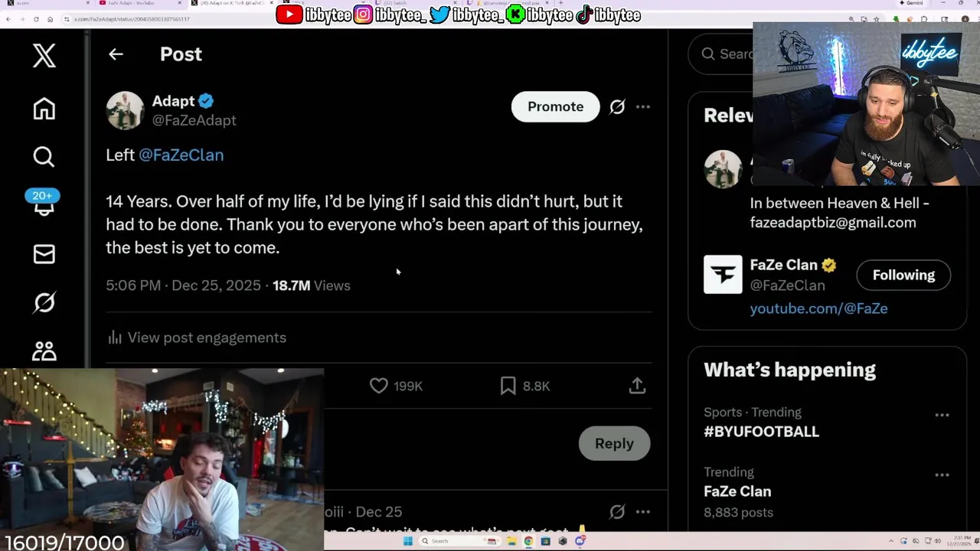Open more options on the Dec 25 reply
This screenshot has height=551, width=980.
(x=643, y=511)
